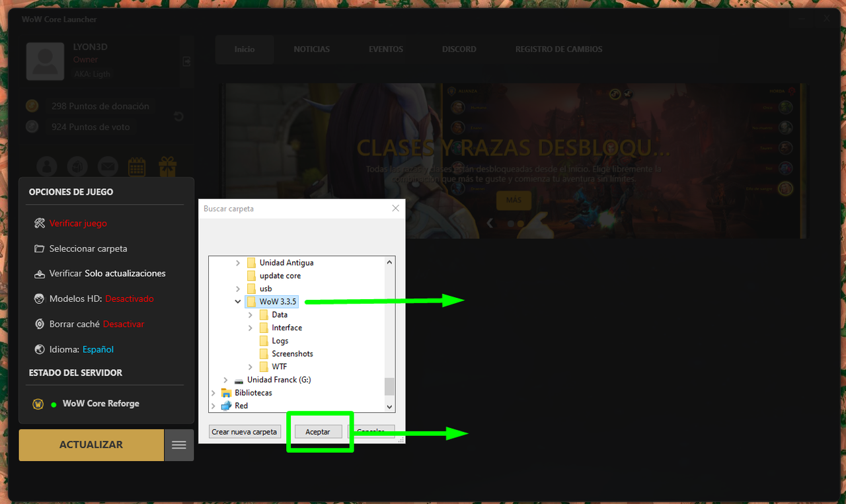Click the Red network icon
The height and width of the screenshot is (504, 846).
click(227, 406)
